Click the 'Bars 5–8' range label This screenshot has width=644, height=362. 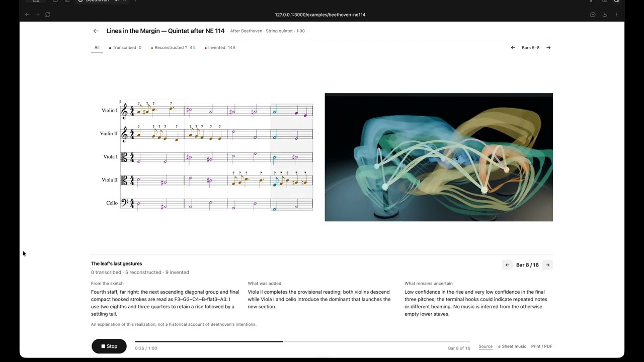(530, 48)
